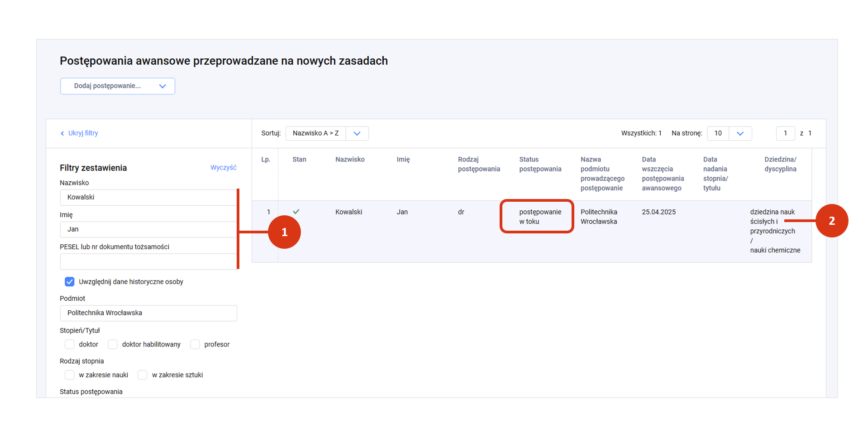The width and height of the screenshot is (868, 441).
Task: Click the Status postępowania column header
Action: click(x=540, y=164)
